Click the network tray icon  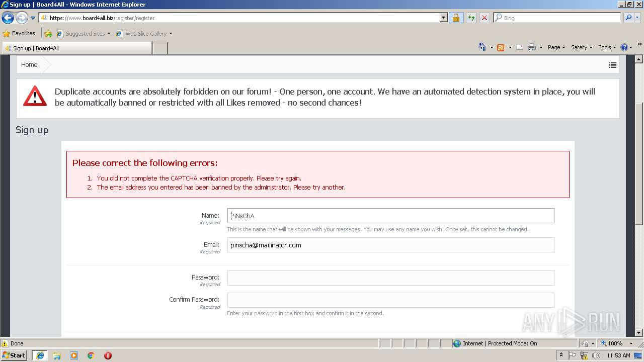584,355
